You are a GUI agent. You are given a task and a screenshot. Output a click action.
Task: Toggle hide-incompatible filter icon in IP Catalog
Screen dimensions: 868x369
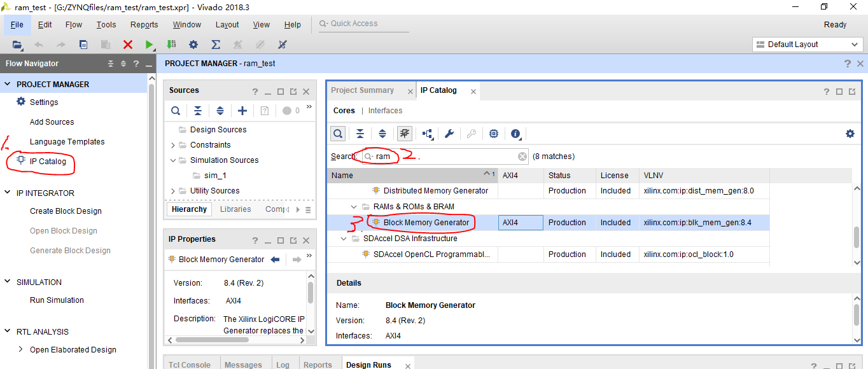click(405, 134)
